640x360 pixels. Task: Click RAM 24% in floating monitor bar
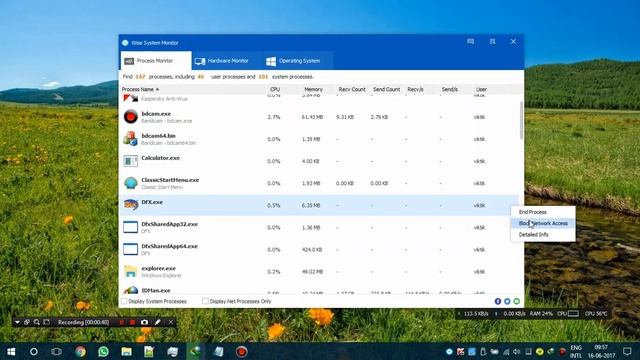541,314
